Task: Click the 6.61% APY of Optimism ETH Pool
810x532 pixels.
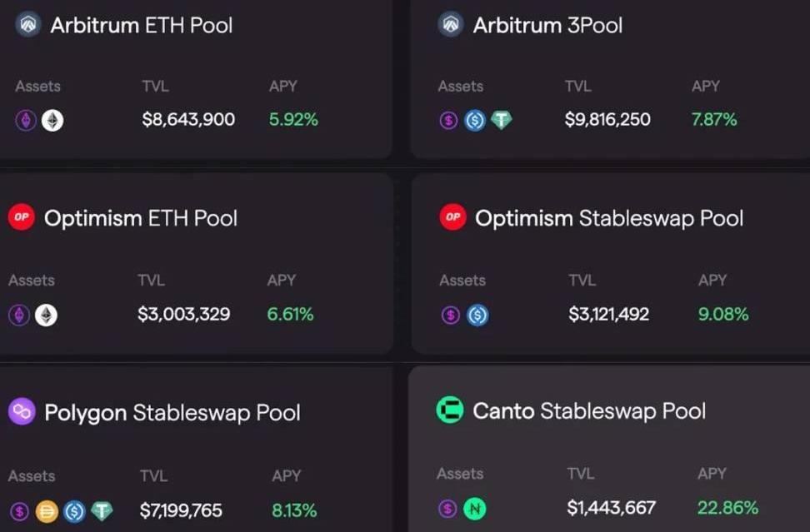Action: pos(290,314)
